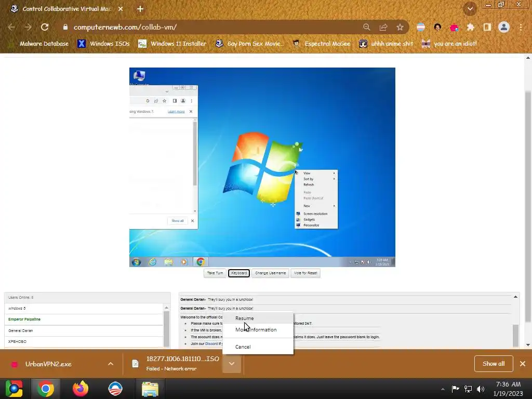Open Chrome from the host taskbar
This screenshot has width=532, height=399.
(46, 389)
